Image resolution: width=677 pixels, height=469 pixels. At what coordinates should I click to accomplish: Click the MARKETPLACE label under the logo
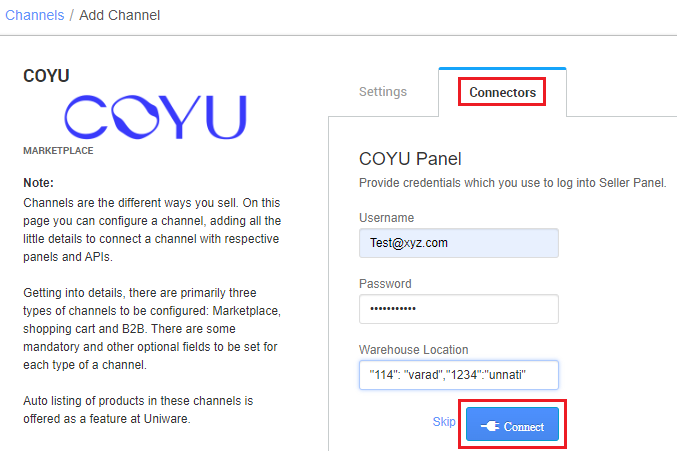(58, 151)
